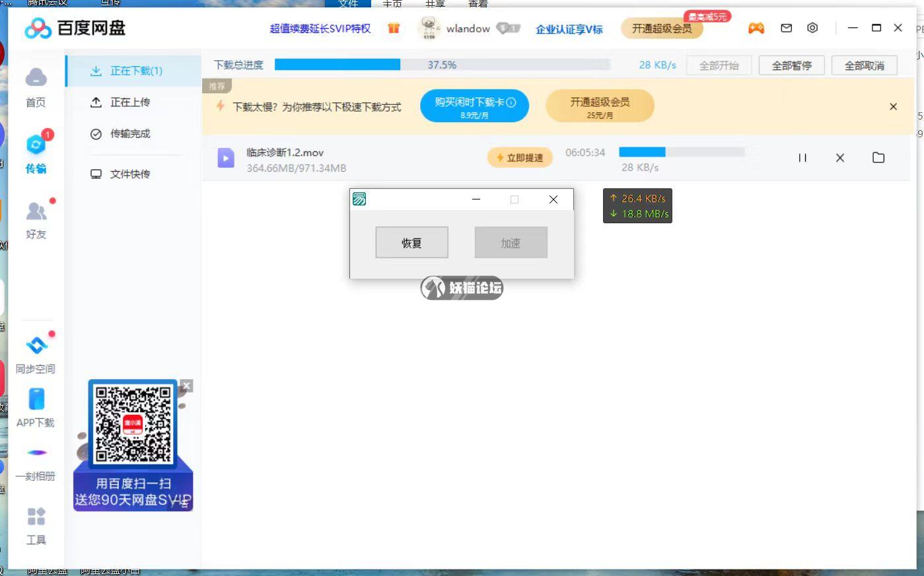Click 恢复 button in popup
The width and height of the screenshot is (924, 576).
tap(411, 242)
